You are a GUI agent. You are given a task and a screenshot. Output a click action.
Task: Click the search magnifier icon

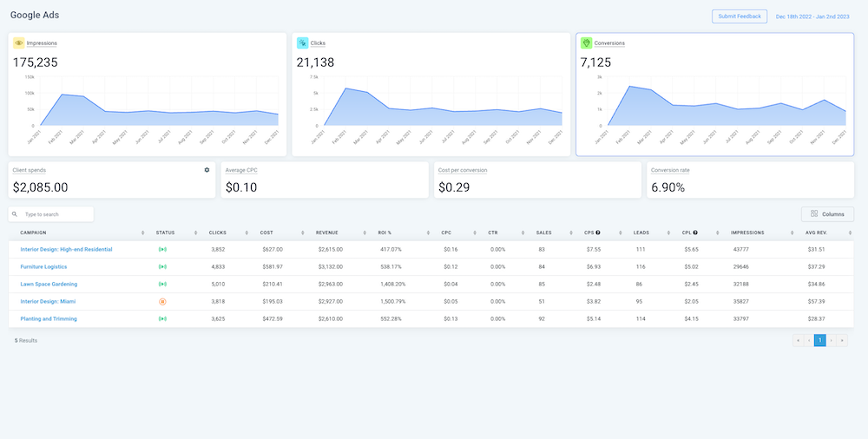pyautogui.click(x=15, y=214)
